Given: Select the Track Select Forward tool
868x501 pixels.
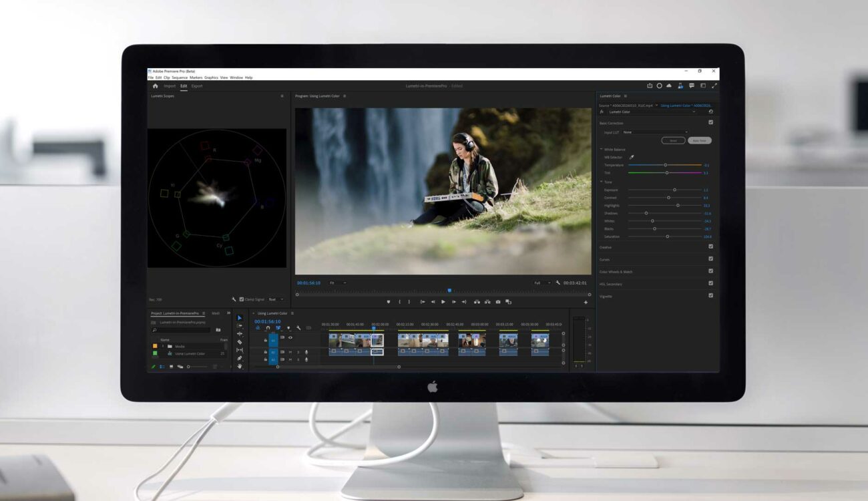Looking at the screenshot, I should click(x=240, y=326).
